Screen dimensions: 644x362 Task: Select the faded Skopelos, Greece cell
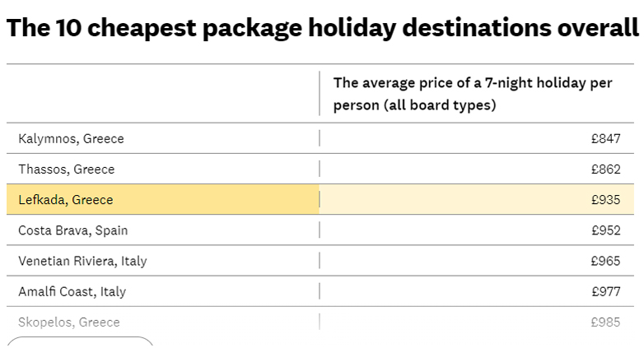tap(69, 322)
